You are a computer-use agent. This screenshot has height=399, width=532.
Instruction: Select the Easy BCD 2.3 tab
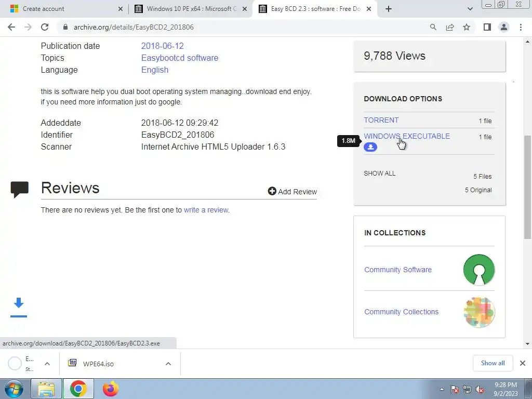tap(315, 9)
